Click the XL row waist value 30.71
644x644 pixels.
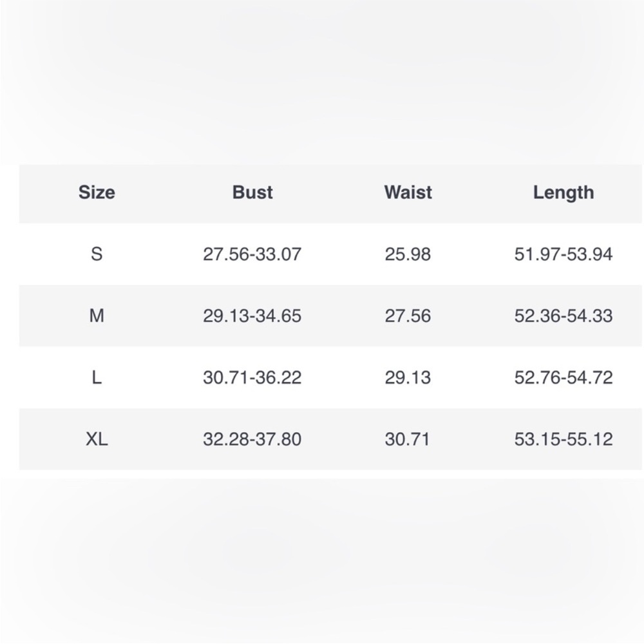tap(407, 439)
